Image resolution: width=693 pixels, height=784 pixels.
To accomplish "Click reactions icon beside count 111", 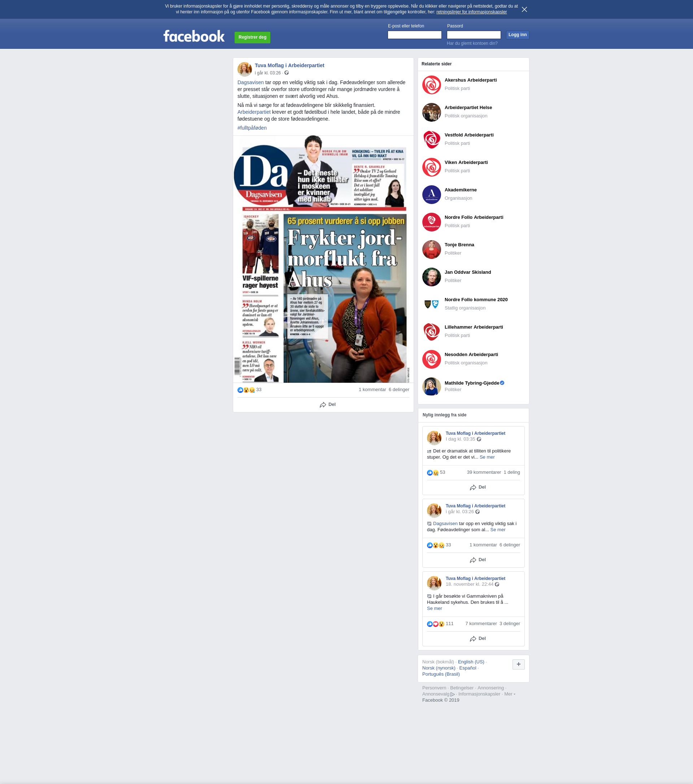I will point(435,624).
